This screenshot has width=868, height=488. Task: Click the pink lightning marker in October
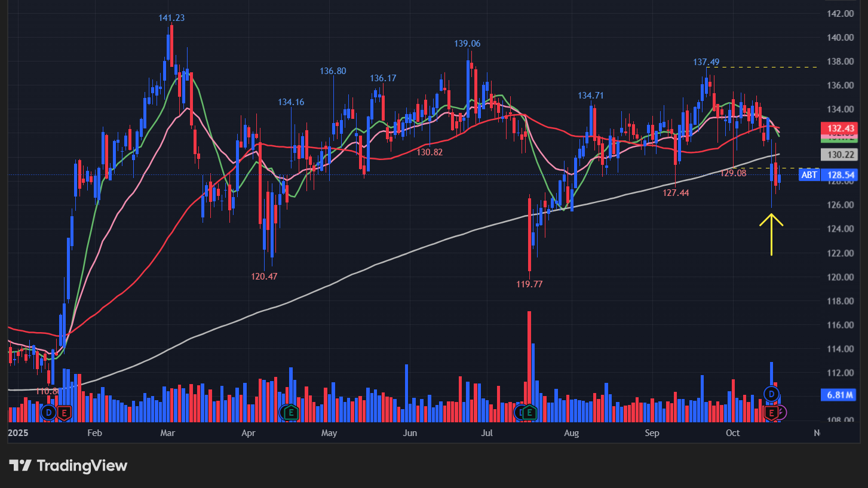781,412
